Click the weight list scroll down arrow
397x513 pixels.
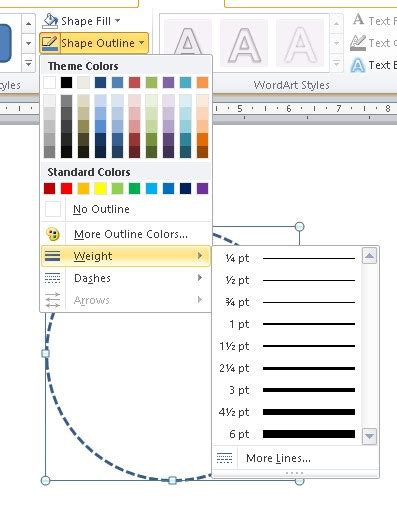369,436
